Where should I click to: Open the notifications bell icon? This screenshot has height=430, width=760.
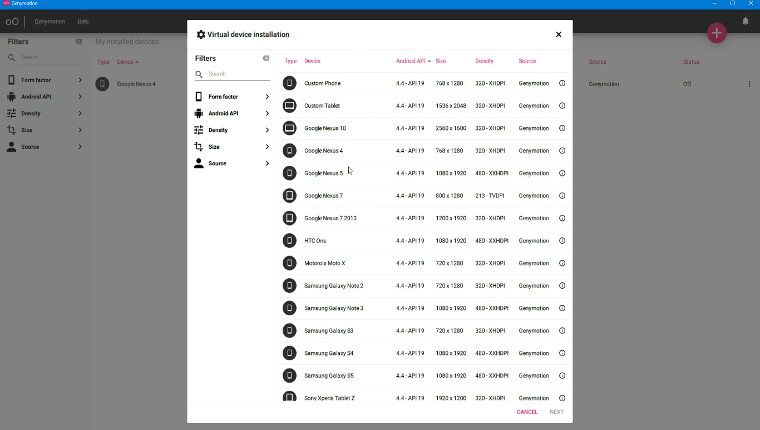745,21
